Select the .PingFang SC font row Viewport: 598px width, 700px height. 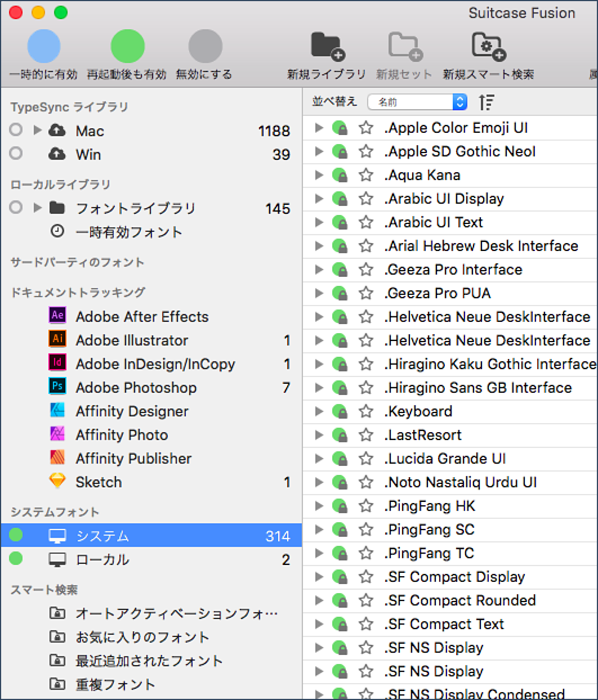[450, 530]
